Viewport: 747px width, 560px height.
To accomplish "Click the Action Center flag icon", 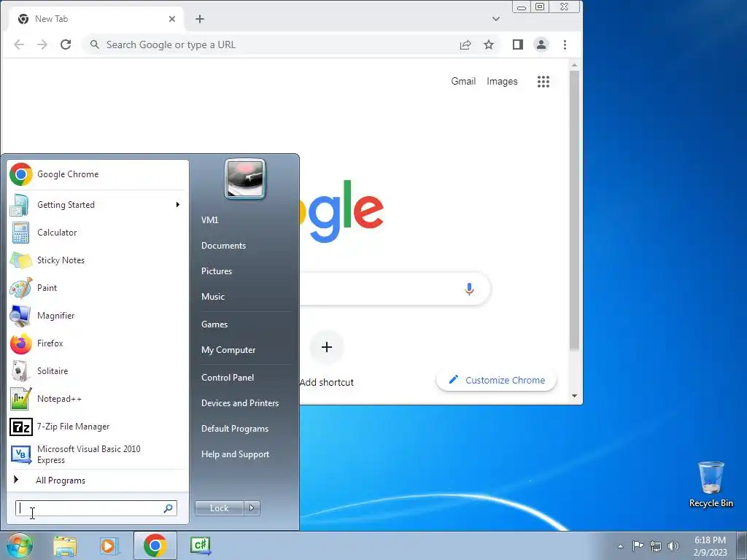I will tap(638, 545).
